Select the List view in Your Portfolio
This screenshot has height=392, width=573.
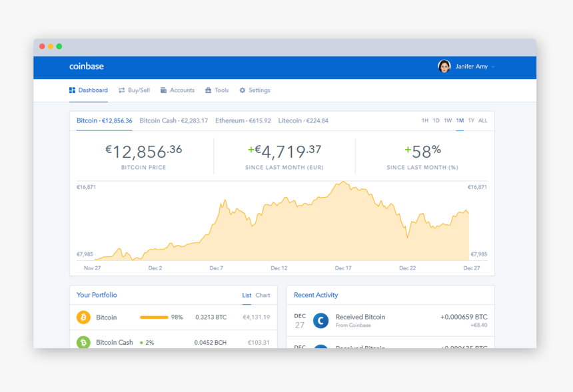246,295
